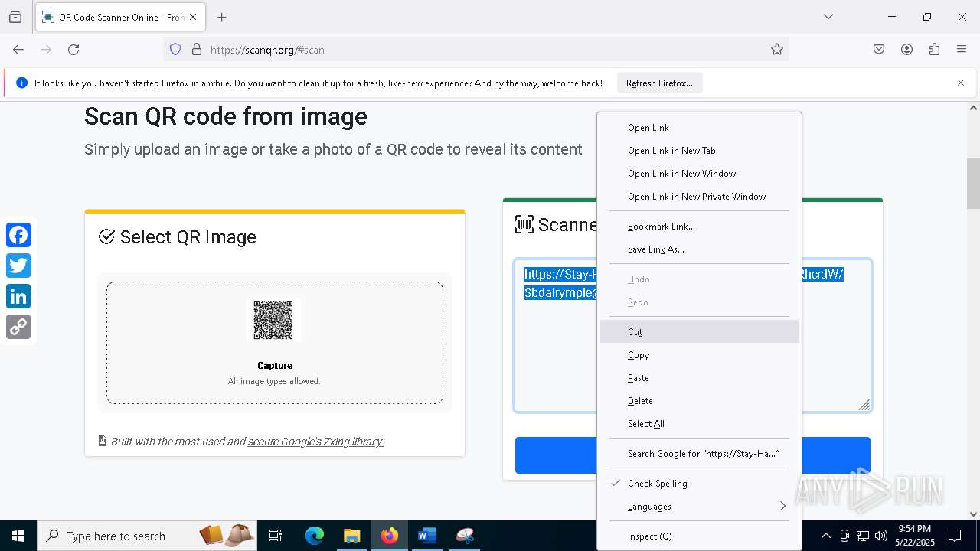The width and height of the screenshot is (980, 551).
Task: Click the volume speaker tray icon
Action: tap(881, 536)
